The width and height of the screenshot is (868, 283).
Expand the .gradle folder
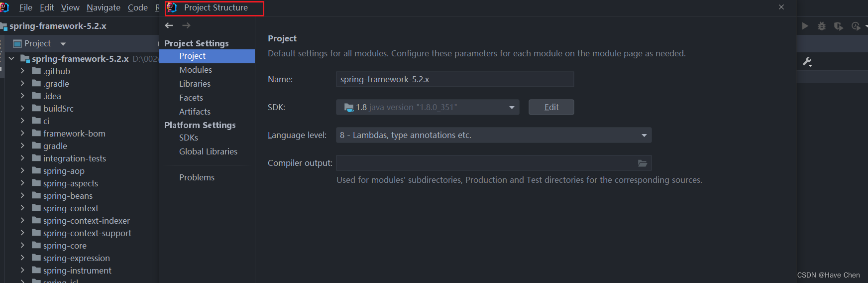point(22,83)
